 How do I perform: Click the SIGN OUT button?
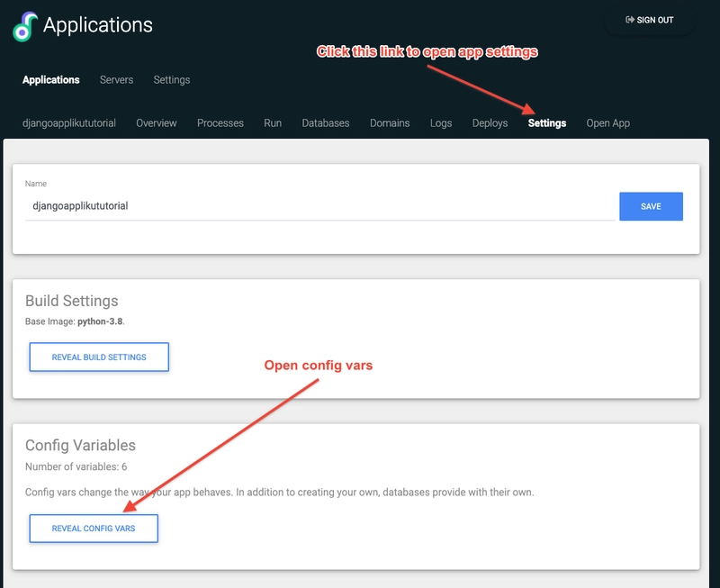(x=650, y=20)
